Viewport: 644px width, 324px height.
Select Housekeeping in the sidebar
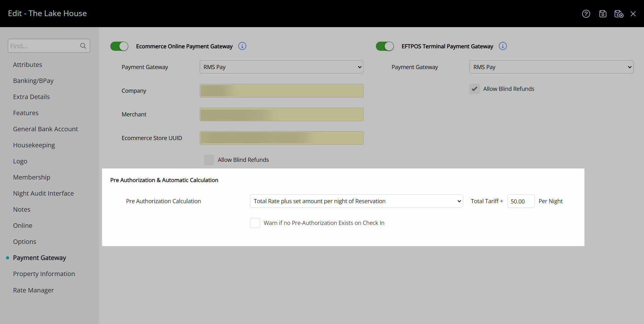tap(34, 145)
